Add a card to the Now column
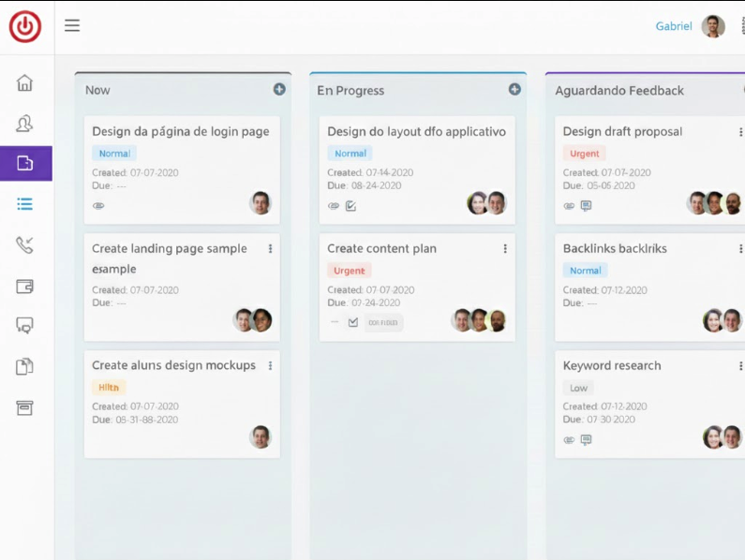This screenshot has width=745, height=560. (x=279, y=90)
